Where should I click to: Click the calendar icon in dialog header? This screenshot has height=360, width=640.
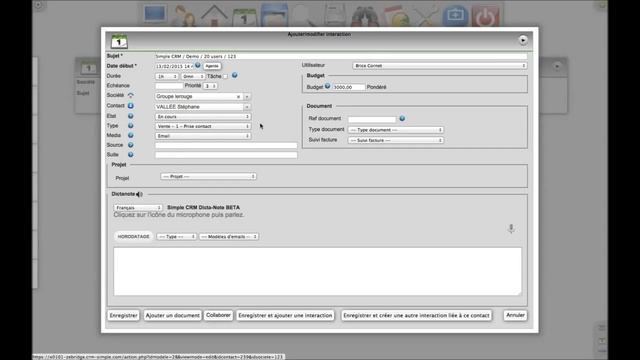pyautogui.click(x=119, y=42)
